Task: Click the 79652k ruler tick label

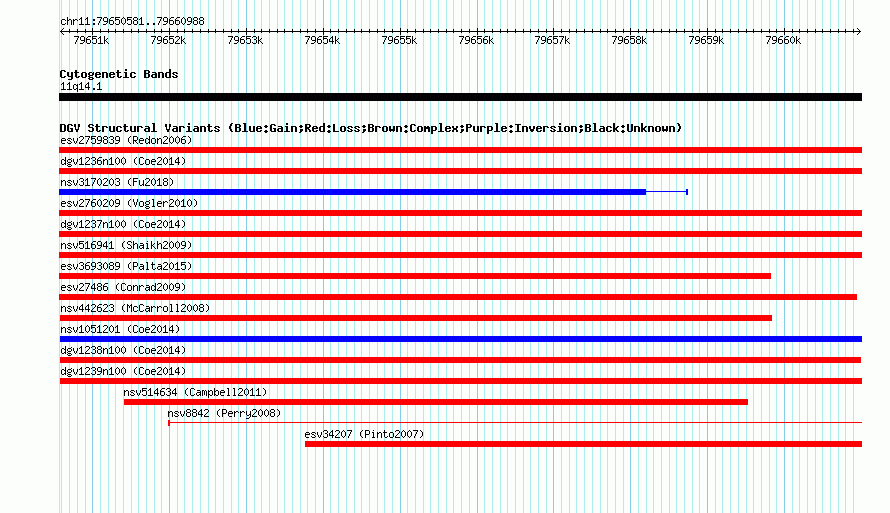Action: click(x=168, y=40)
